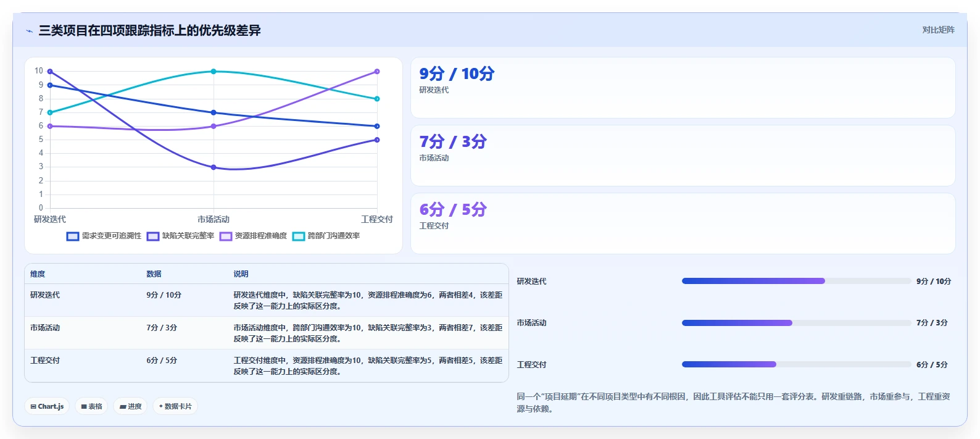The width and height of the screenshot is (980, 439).
Task: Click the 研发迭代 progress bar showing 9分 / 10分
Action: tap(796, 281)
